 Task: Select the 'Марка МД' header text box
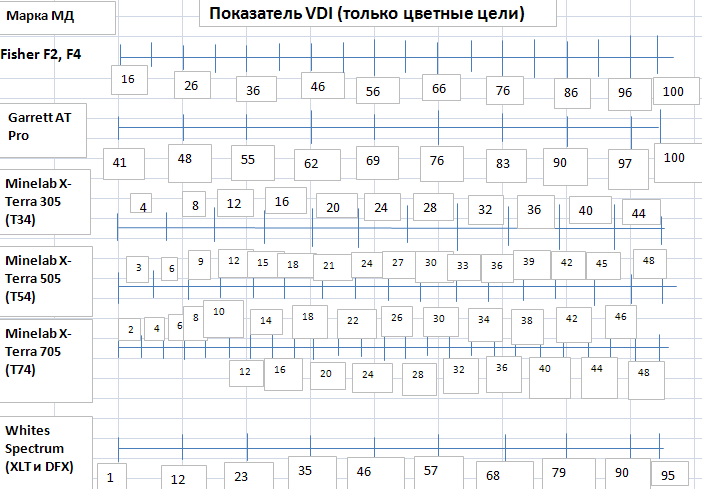(x=57, y=17)
